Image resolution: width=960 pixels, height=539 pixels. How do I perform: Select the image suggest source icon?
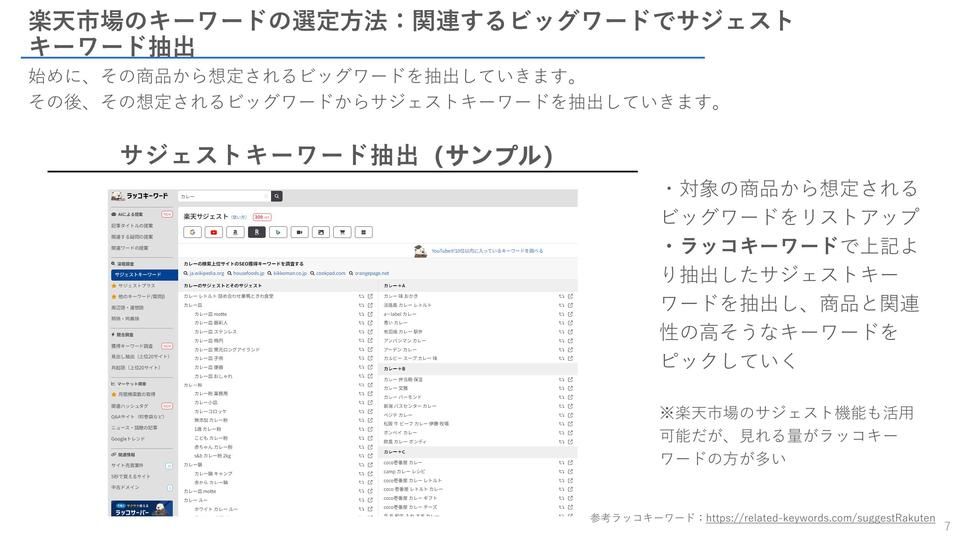(x=321, y=232)
